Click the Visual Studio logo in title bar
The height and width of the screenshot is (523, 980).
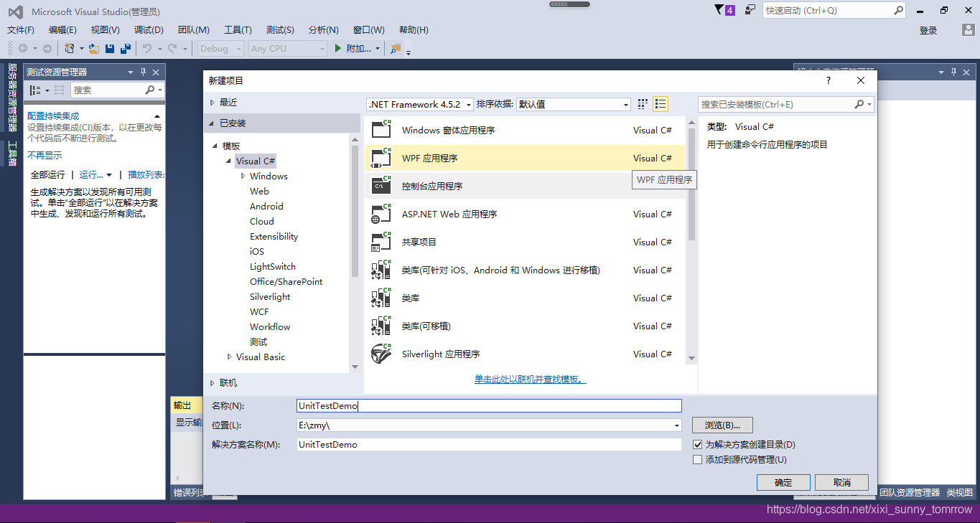coord(15,11)
